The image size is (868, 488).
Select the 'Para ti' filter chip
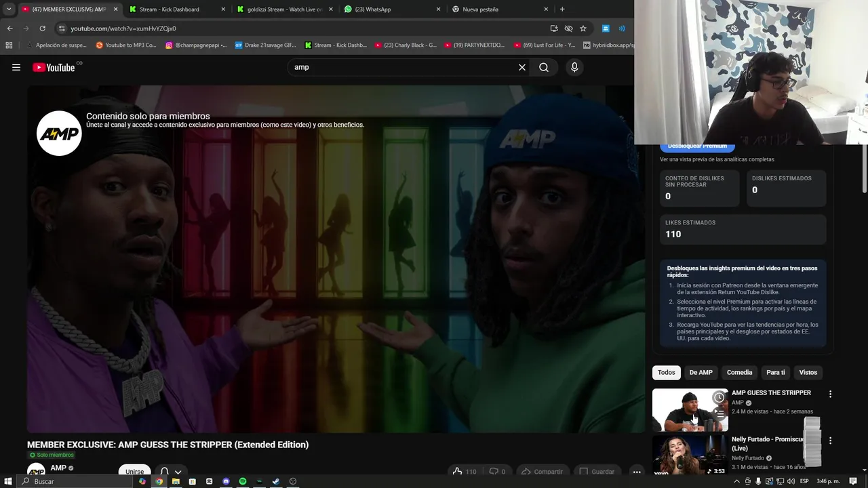(x=775, y=372)
